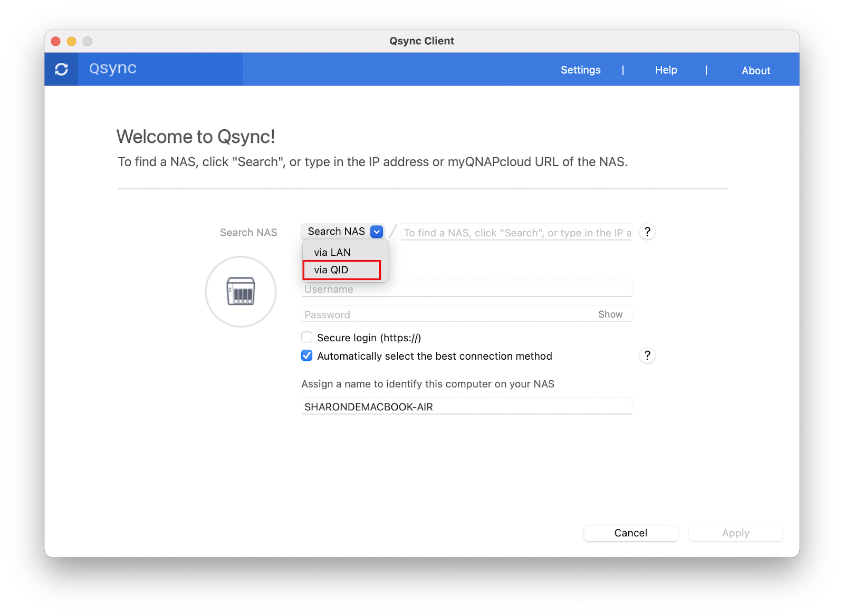Show the password characters
This screenshot has height=616, width=844.
(x=610, y=314)
